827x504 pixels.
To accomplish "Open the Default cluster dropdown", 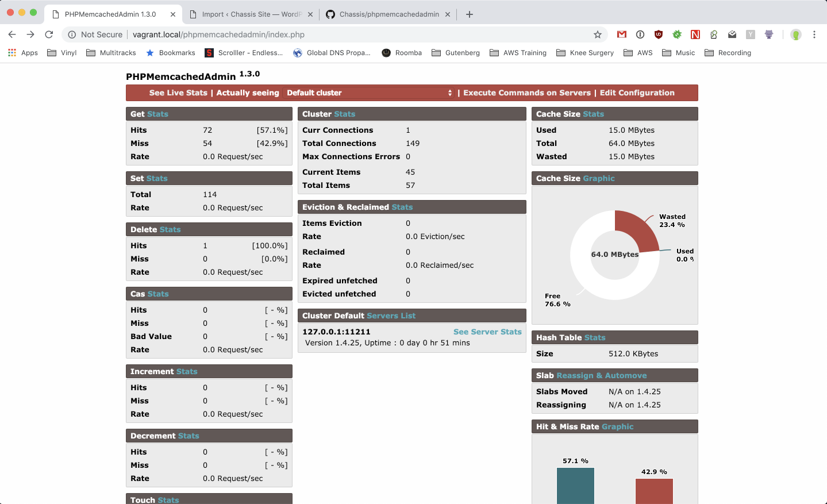I will point(369,93).
